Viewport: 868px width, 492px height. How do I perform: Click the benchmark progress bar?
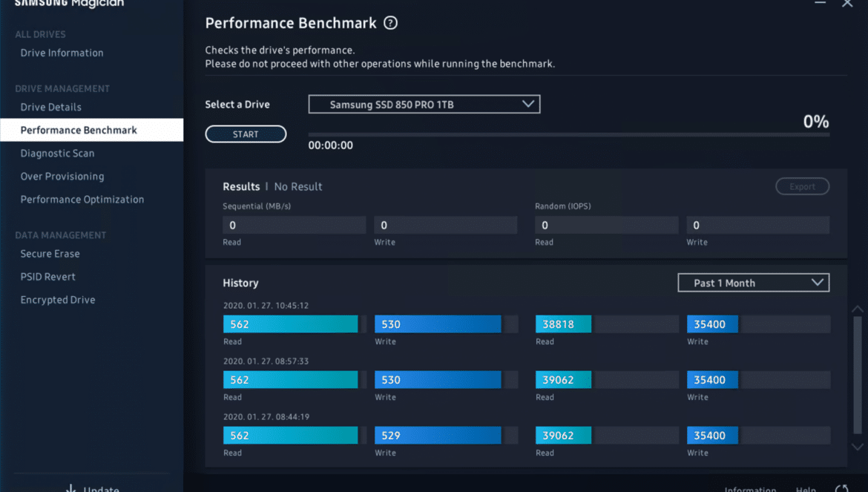[x=568, y=134]
